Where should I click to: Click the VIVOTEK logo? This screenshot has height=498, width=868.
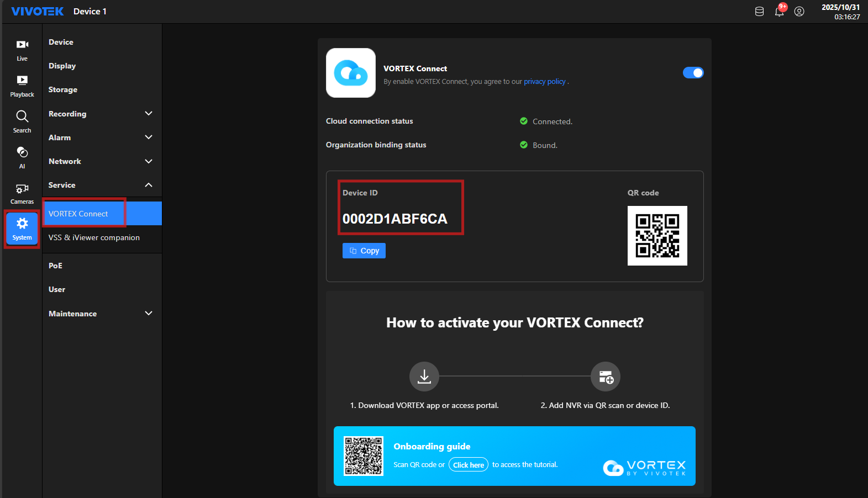[x=38, y=12]
